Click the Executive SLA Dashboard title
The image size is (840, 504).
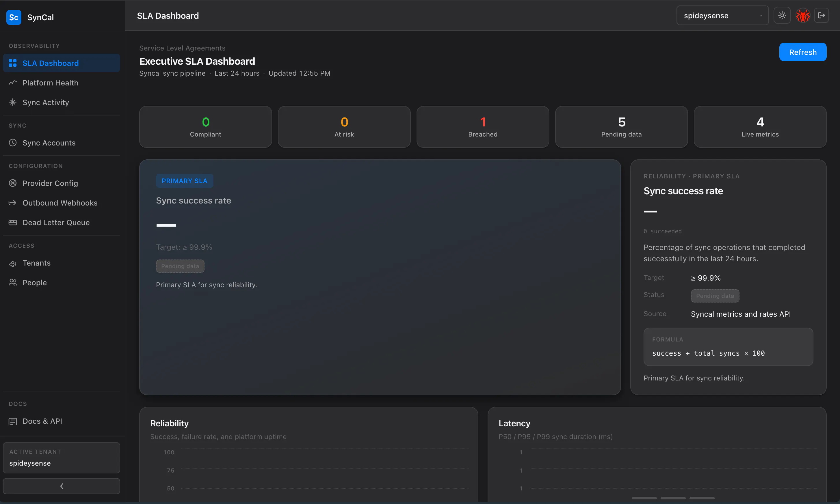tap(197, 61)
